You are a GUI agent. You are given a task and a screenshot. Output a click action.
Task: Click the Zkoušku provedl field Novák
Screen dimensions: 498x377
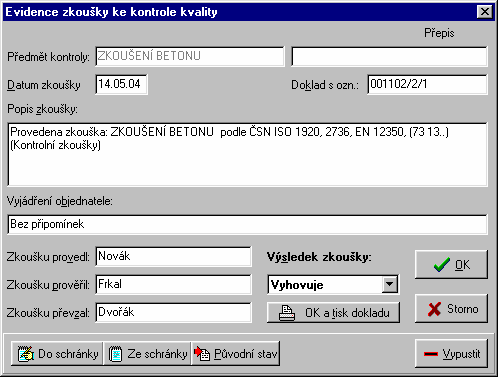point(173,256)
